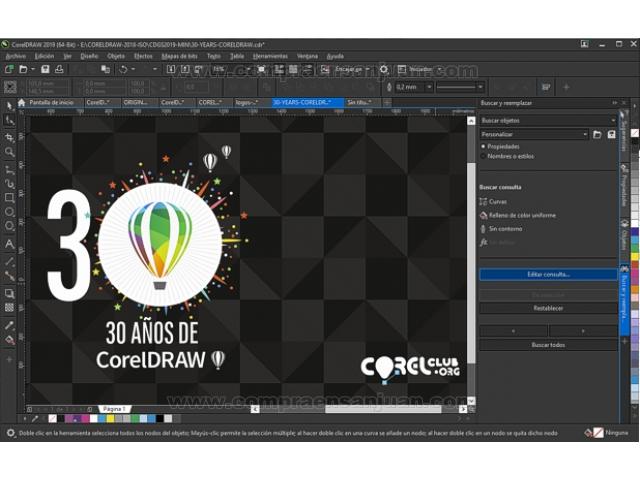Viewport: 640px width, 480px height.
Task: Select the Propiedades radio button
Action: tap(484, 146)
